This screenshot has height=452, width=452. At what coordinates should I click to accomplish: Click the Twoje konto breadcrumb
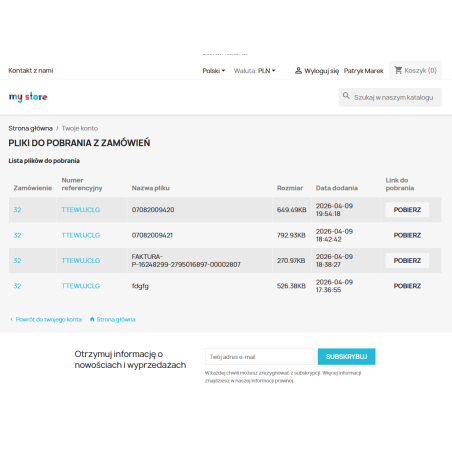[80, 128]
